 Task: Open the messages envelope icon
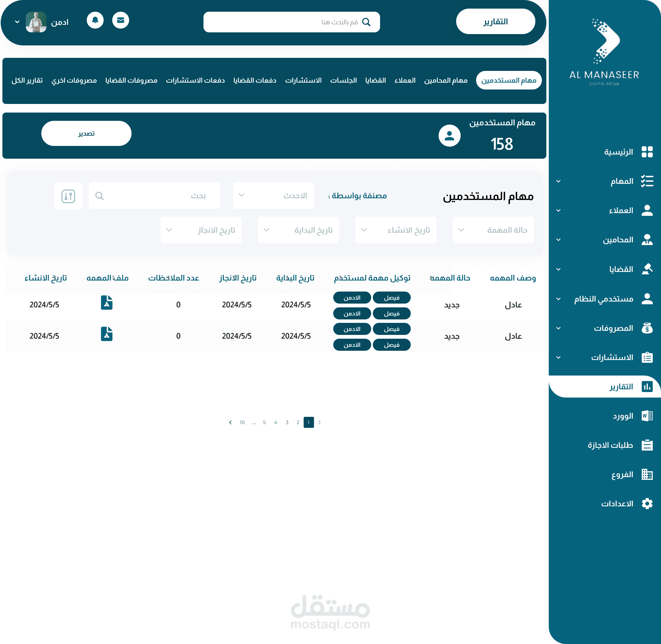click(120, 20)
